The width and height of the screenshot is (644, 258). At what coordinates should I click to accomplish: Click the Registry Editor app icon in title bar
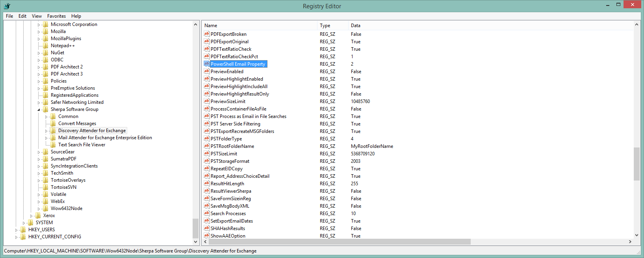tap(7, 6)
